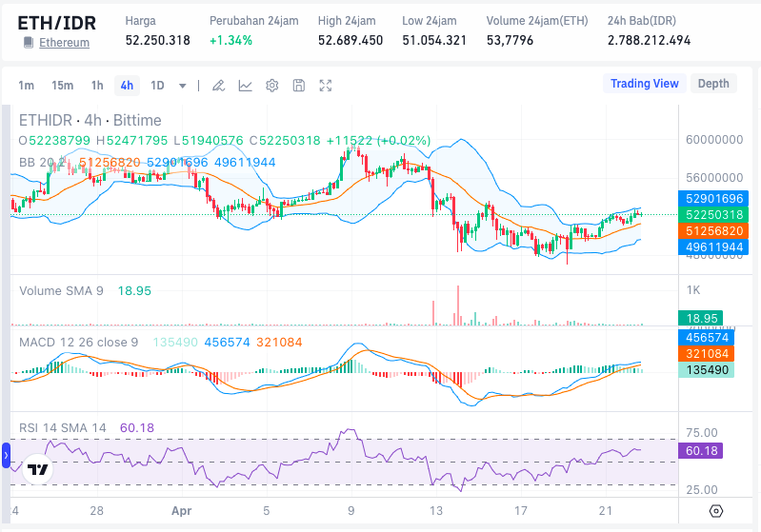Screen dimensions: 761x532
Task: Click the save chart floppy icon
Action: click(x=298, y=86)
